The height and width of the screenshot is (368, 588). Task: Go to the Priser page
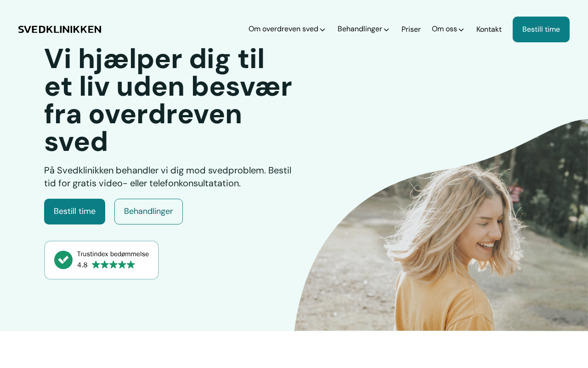[x=411, y=29]
